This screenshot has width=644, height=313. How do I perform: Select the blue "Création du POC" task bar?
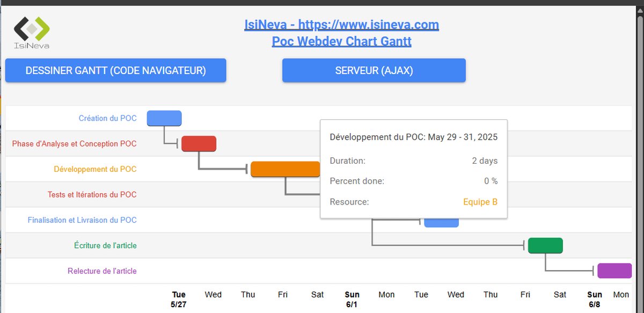164,118
